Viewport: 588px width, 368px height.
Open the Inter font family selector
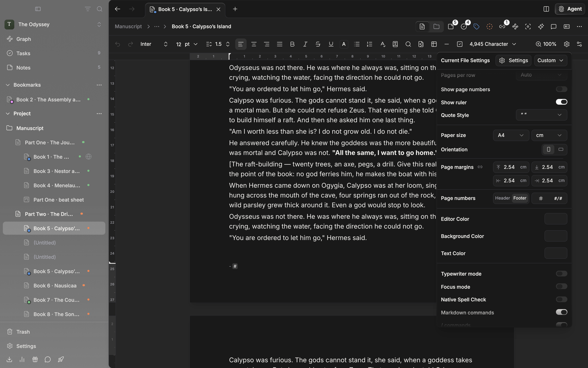[x=154, y=44]
